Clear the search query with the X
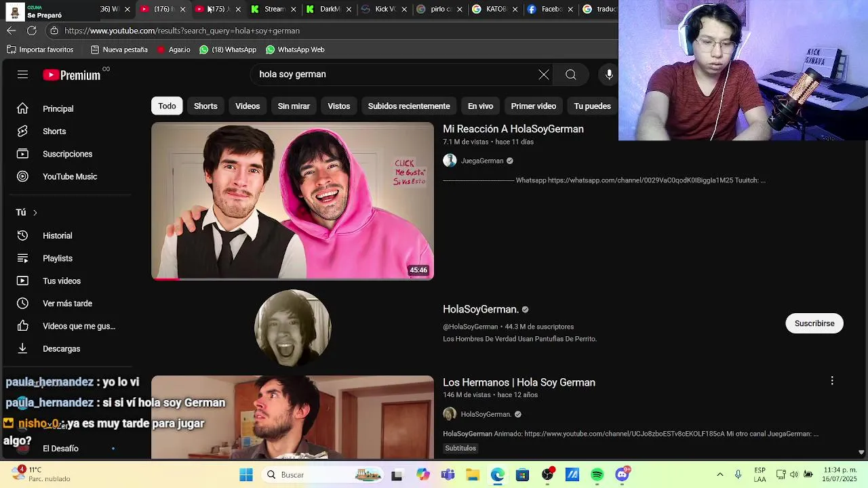Viewport: 868px width, 488px height. (x=544, y=75)
